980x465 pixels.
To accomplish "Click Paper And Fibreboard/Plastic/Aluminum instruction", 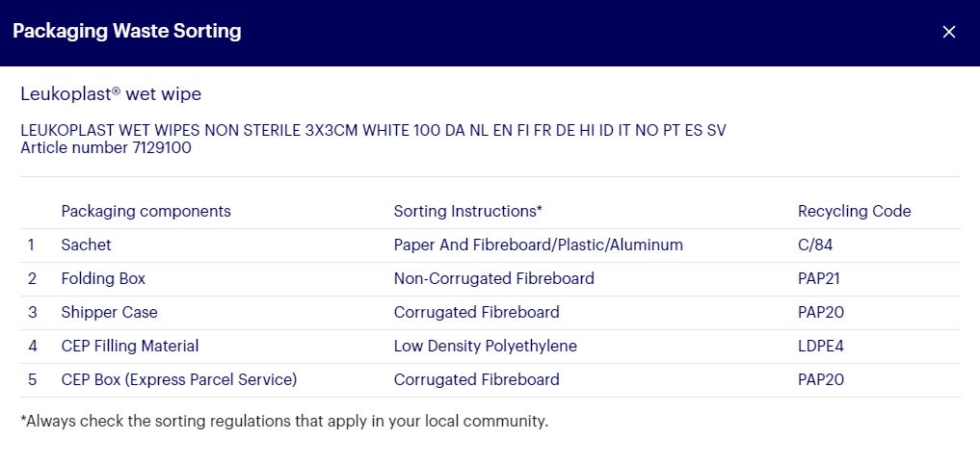I will coord(538,245).
